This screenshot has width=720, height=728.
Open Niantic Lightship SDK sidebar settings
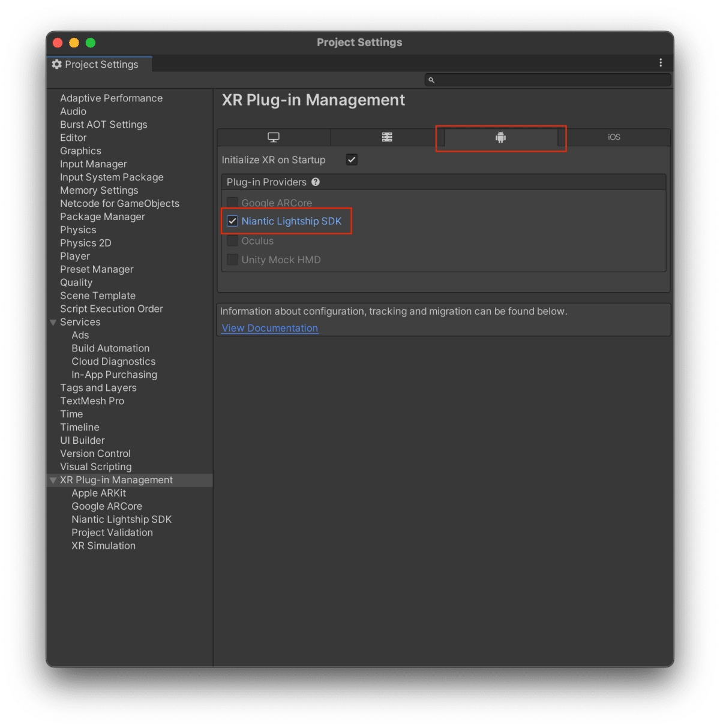tap(122, 521)
